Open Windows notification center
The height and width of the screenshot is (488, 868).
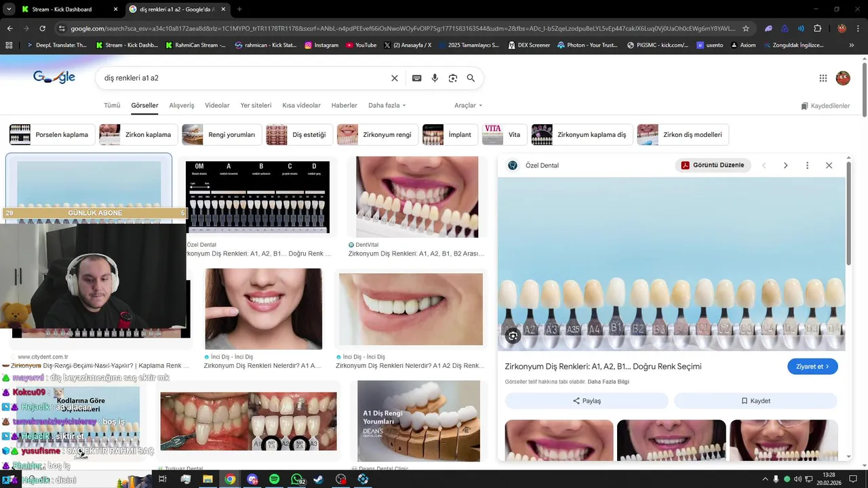click(854, 479)
